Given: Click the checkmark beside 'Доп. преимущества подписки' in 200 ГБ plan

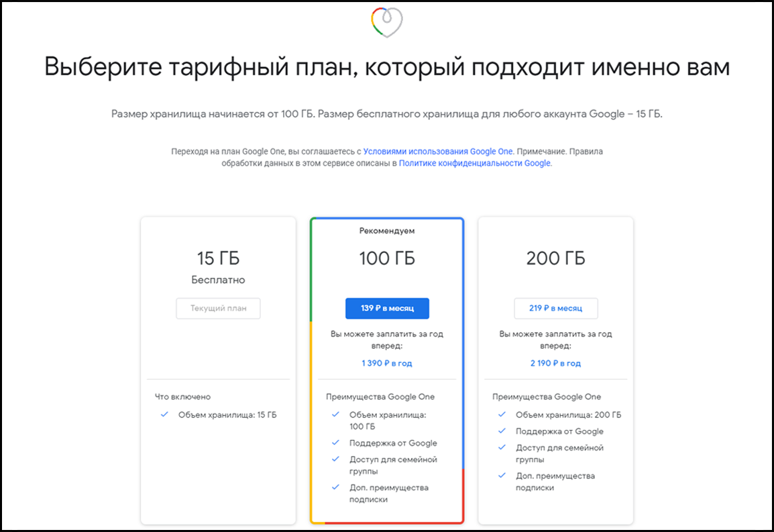Looking at the screenshot, I should point(501,476).
